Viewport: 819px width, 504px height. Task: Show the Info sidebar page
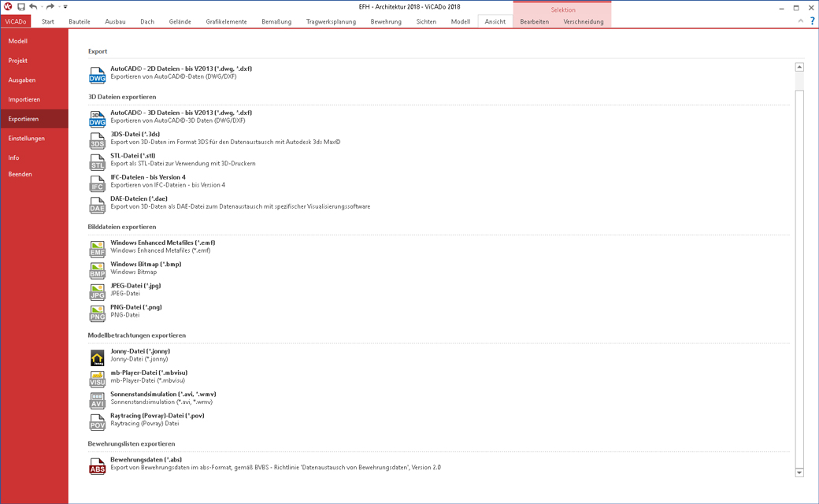click(x=34, y=157)
